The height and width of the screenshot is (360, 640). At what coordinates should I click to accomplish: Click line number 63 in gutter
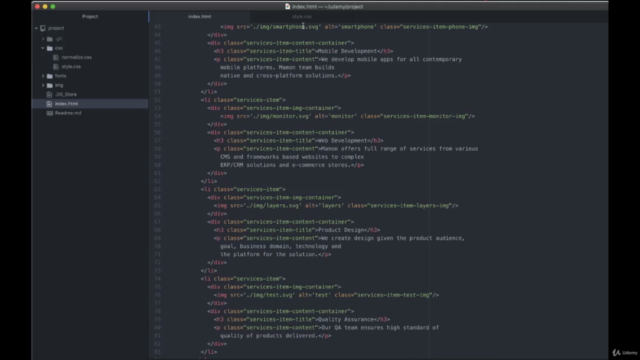pyautogui.click(x=157, y=189)
